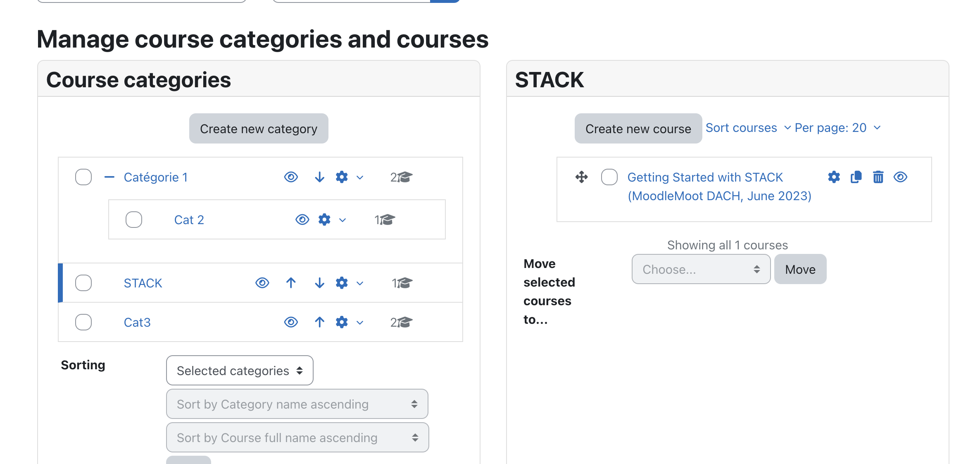The width and height of the screenshot is (980, 464).
Task: Open Sort by Category name ascending dropdown
Action: pos(297,404)
